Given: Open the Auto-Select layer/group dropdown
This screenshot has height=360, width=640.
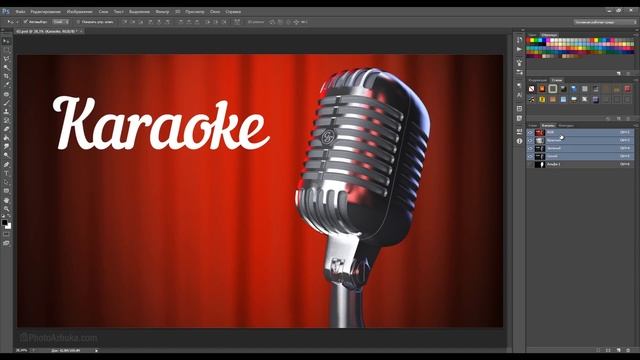Looking at the screenshot, I should (61, 22).
